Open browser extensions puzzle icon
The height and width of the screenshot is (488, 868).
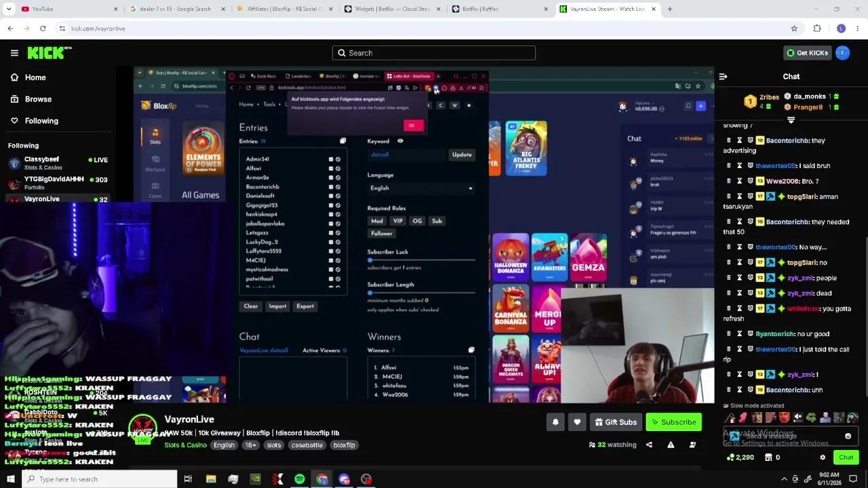coord(817,28)
